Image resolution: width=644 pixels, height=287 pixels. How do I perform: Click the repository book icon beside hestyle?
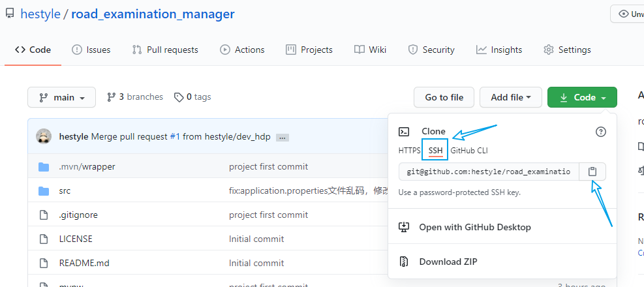(x=10, y=14)
